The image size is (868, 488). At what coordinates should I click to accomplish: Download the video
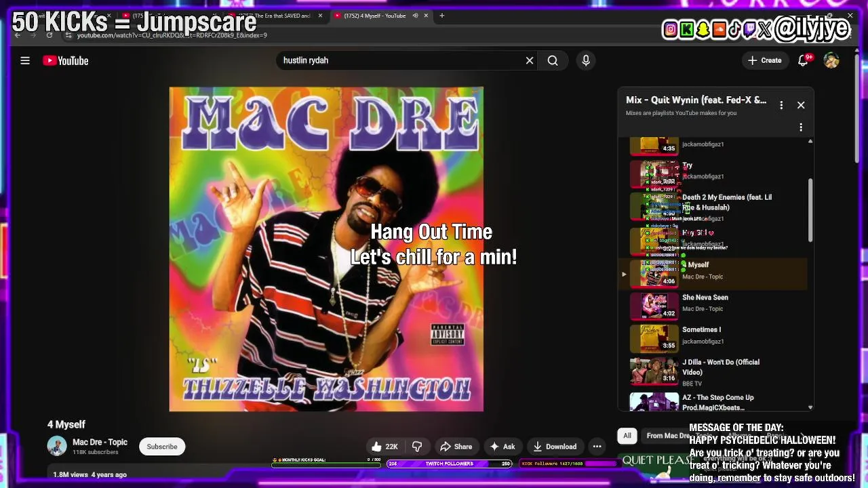[555, 447]
